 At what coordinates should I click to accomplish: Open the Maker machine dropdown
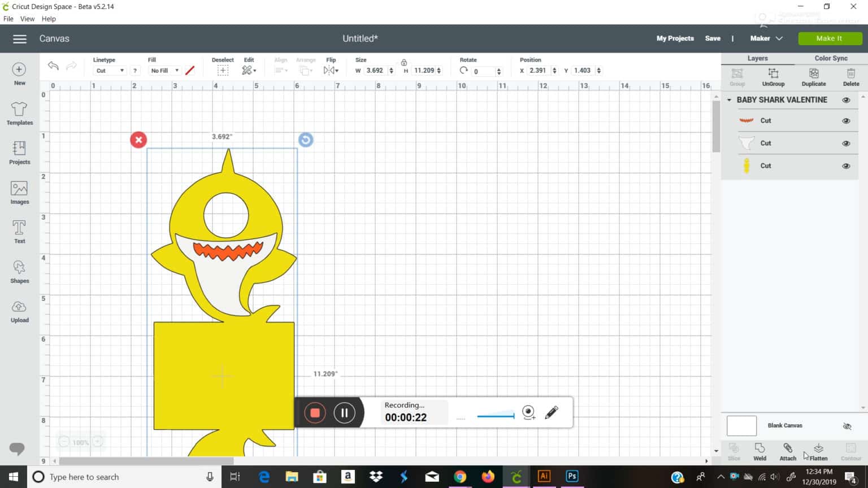(766, 38)
